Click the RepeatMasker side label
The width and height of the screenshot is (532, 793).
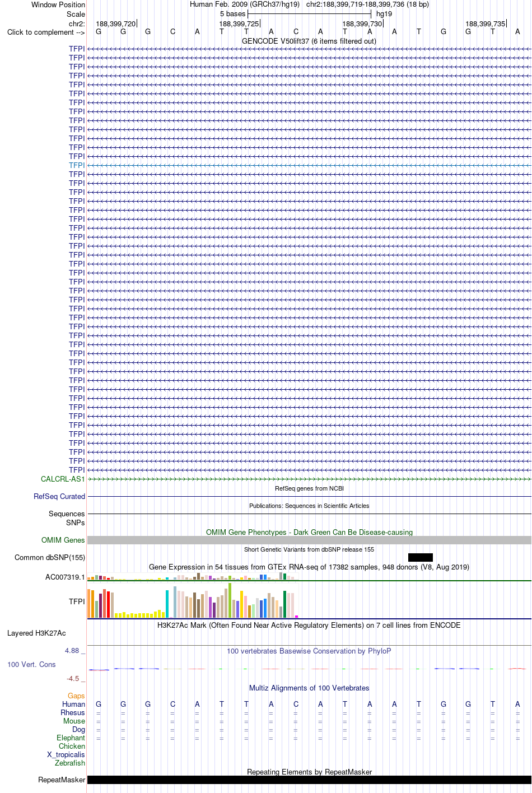tap(62, 780)
